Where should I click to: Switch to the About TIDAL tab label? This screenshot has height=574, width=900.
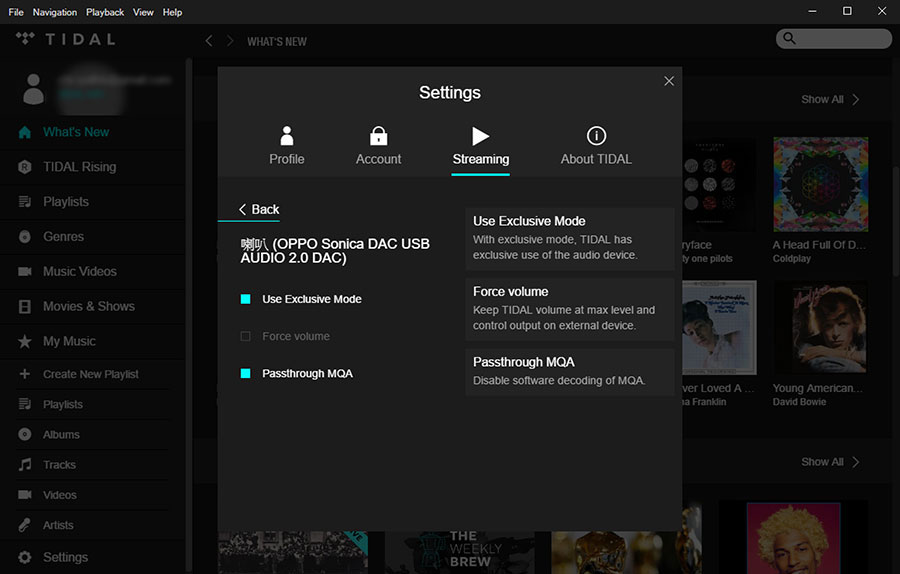coord(596,159)
